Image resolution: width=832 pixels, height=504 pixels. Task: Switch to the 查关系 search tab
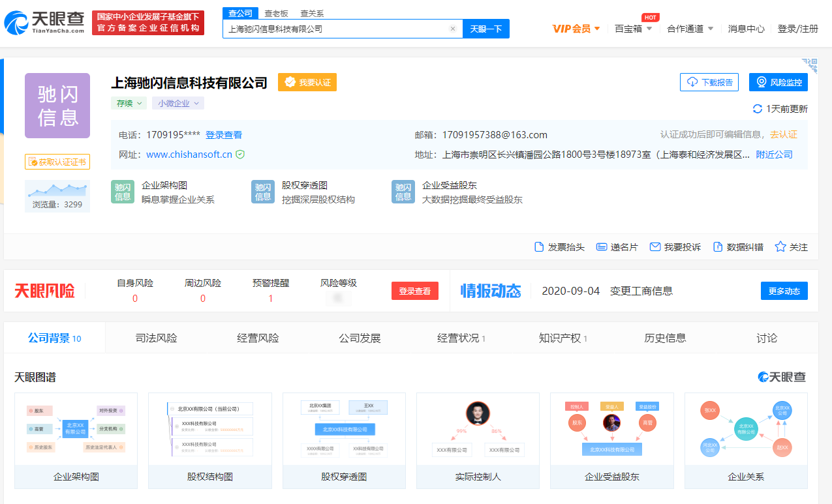[x=312, y=13]
